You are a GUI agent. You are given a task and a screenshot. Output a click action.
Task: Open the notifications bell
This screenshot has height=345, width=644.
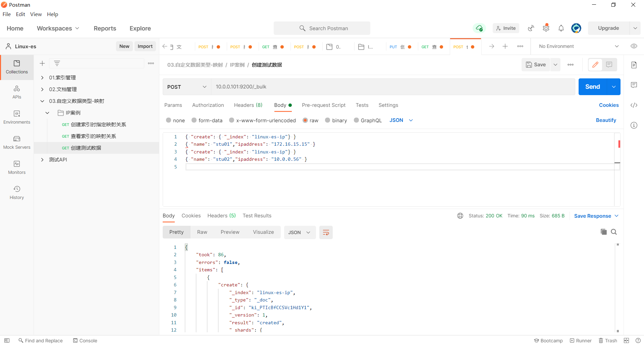click(561, 28)
